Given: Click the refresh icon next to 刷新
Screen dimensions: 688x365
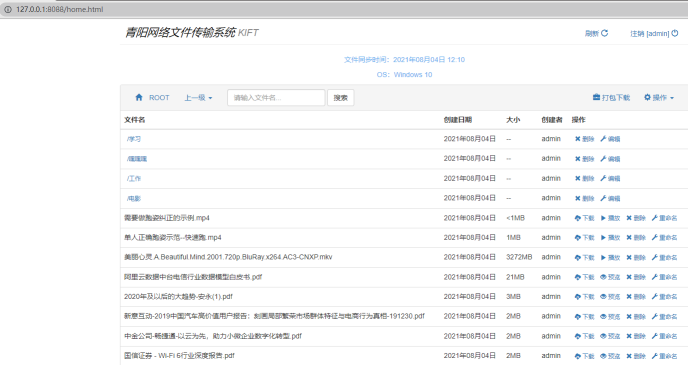Looking at the screenshot, I should click(x=605, y=33).
